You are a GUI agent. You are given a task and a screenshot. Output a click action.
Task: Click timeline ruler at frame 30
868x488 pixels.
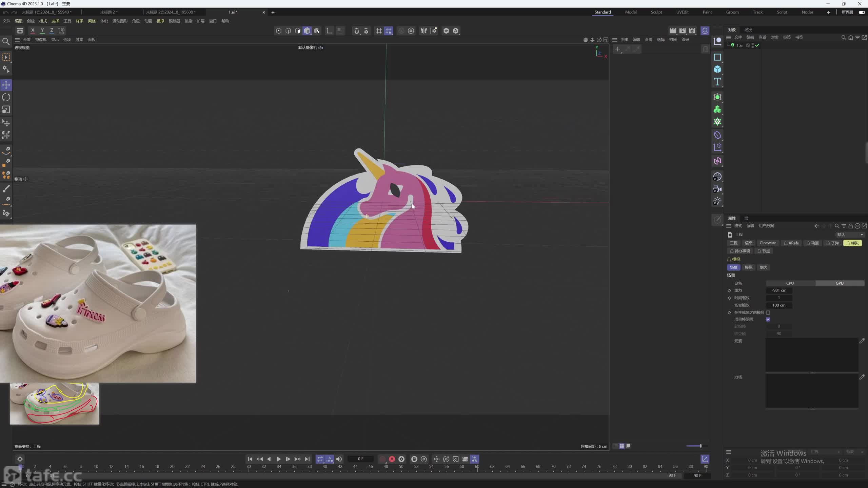pos(249,467)
